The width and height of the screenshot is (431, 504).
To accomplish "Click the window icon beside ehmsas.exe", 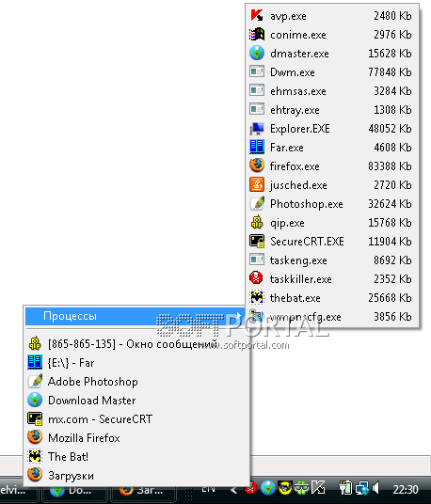I will [257, 90].
